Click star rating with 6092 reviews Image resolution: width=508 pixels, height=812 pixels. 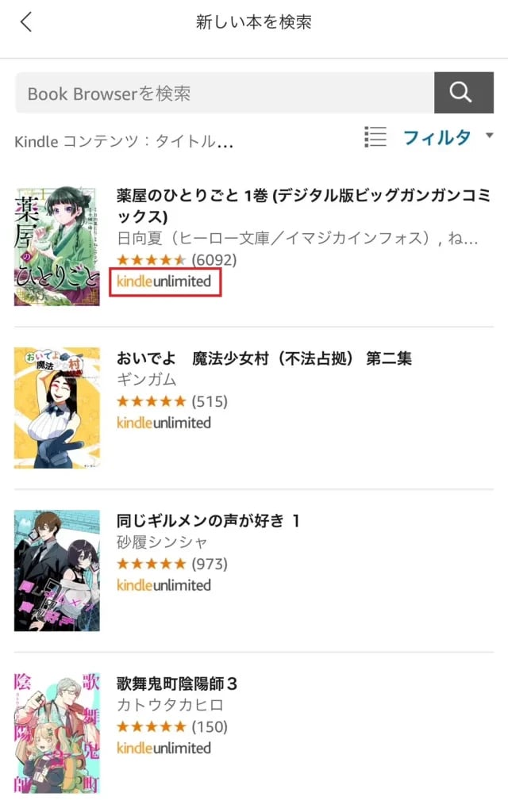click(177, 259)
